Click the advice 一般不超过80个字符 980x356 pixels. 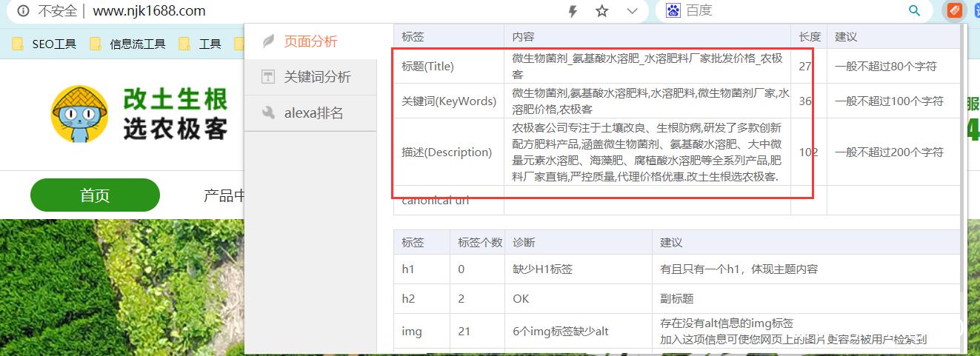[885, 66]
